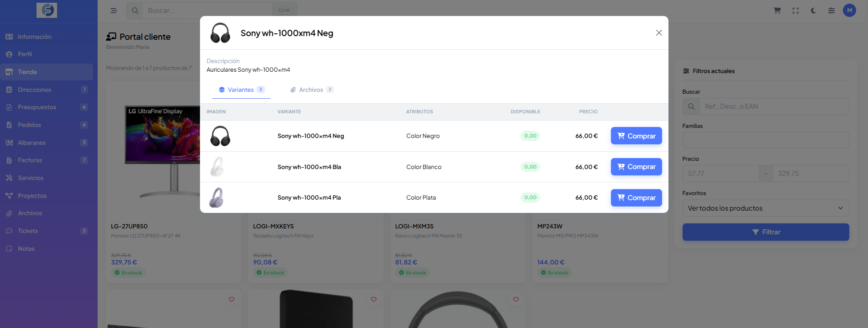Image resolution: width=868 pixels, height=328 pixels.
Task: Click the search magnifier icon in top bar
Action: (x=135, y=11)
